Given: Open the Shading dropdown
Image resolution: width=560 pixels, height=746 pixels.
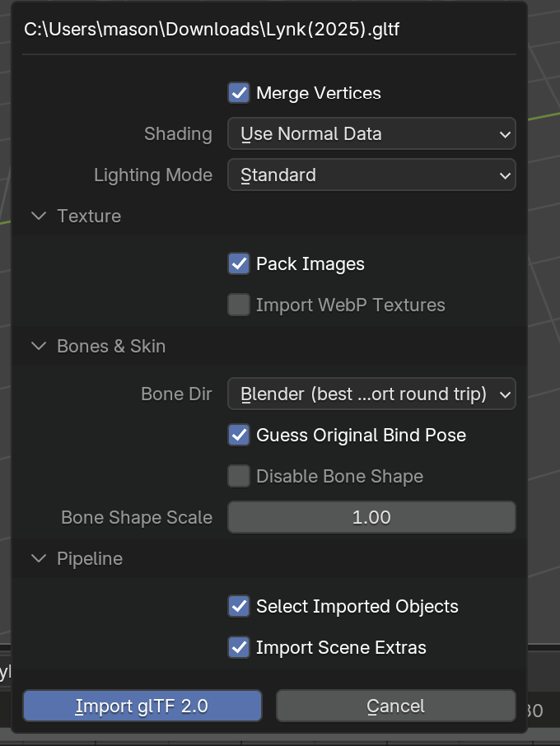Looking at the screenshot, I should [371, 133].
